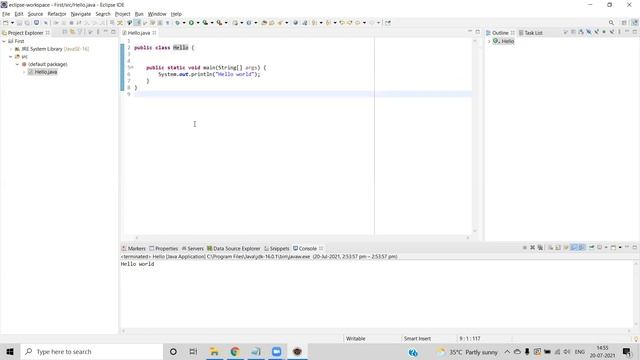Open the Data Source Explorer tab
Screen dimensions: 640x360
pyautogui.click(x=233, y=248)
